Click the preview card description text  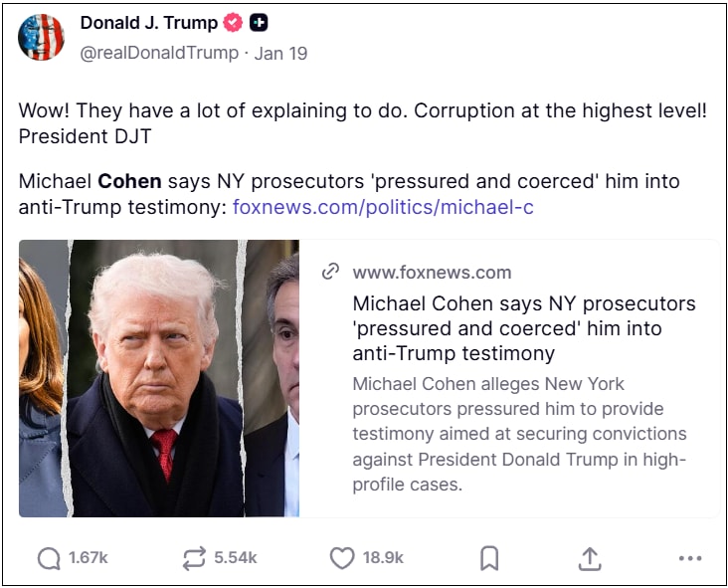[x=519, y=434]
